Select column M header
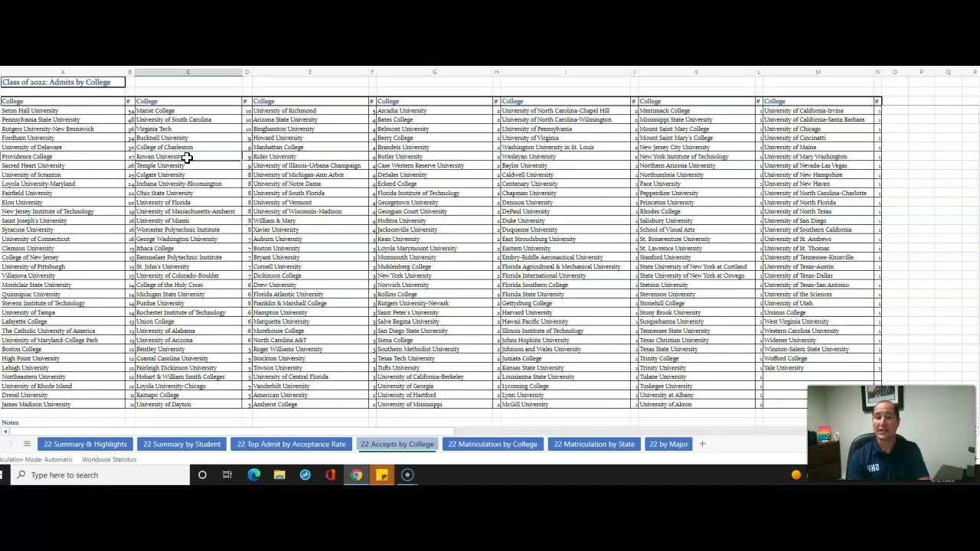The image size is (980, 551). point(818,73)
